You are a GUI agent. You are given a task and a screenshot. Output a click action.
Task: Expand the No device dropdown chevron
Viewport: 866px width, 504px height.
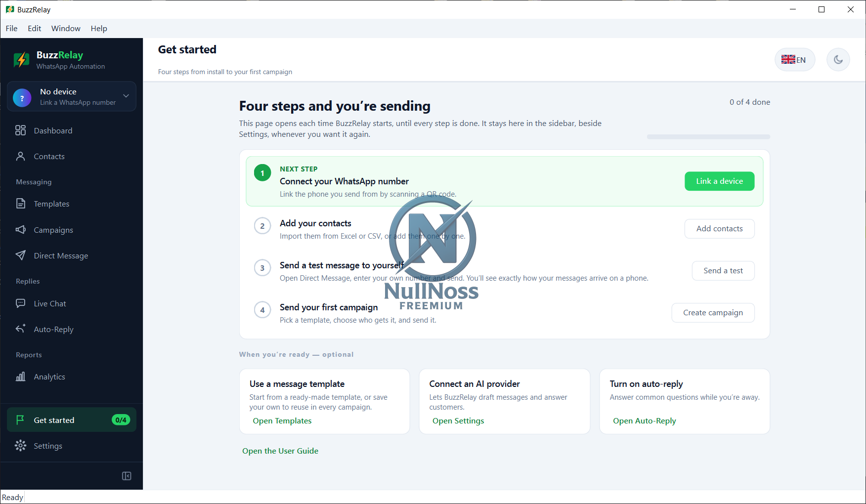tap(126, 96)
